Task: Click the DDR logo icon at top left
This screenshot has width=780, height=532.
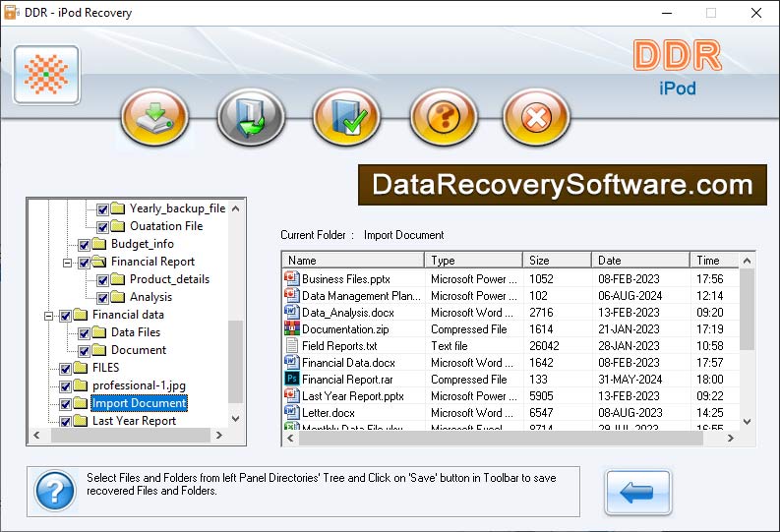Action: pos(46,75)
